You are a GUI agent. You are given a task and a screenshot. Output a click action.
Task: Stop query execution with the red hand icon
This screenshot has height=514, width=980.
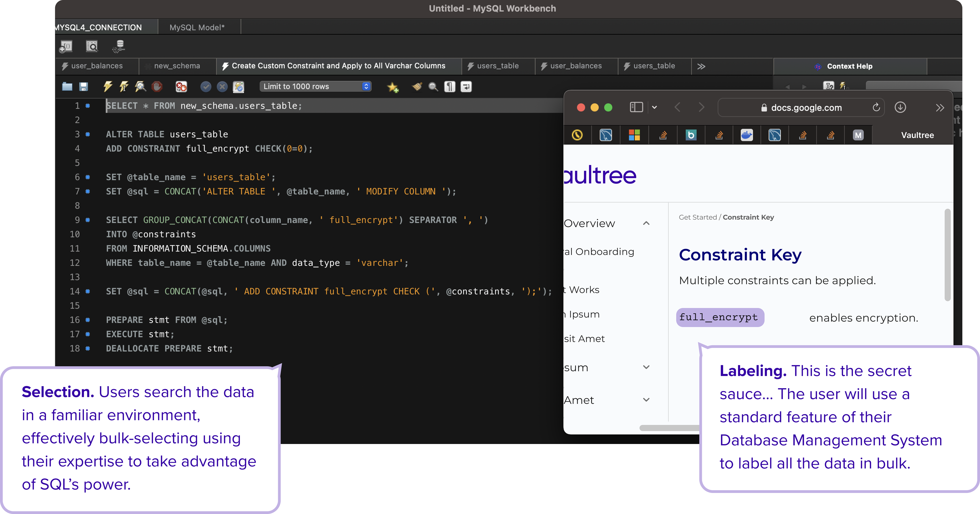click(157, 87)
